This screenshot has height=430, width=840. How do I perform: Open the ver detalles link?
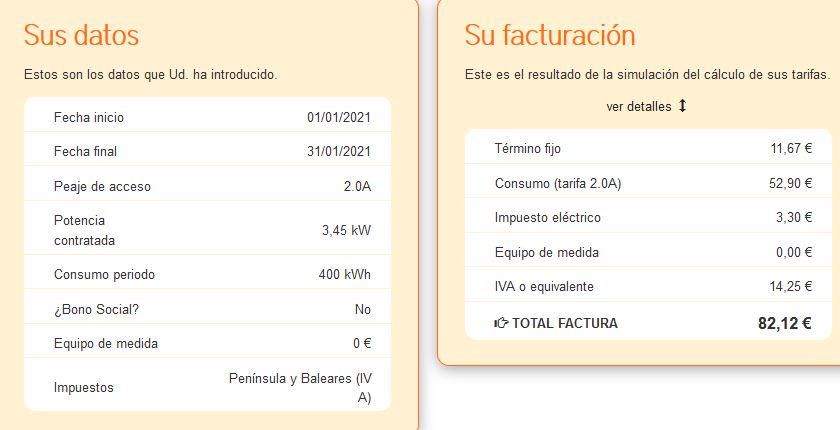click(638, 107)
